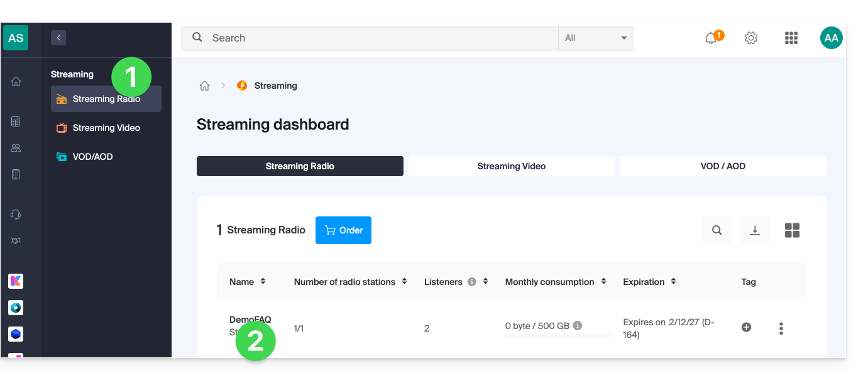Open the DemoFAQ row three-dot menu
The image size is (868, 380).
pyautogui.click(x=781, y=328)
